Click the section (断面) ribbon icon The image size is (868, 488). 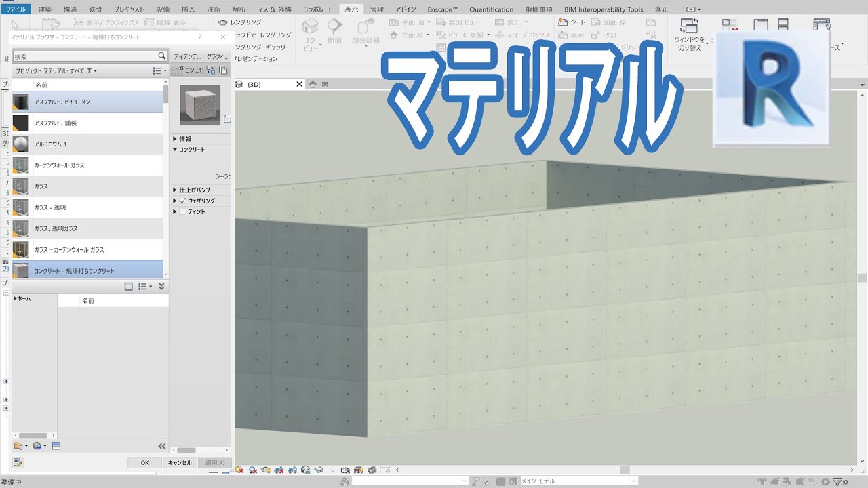click(x=335, y=27)
